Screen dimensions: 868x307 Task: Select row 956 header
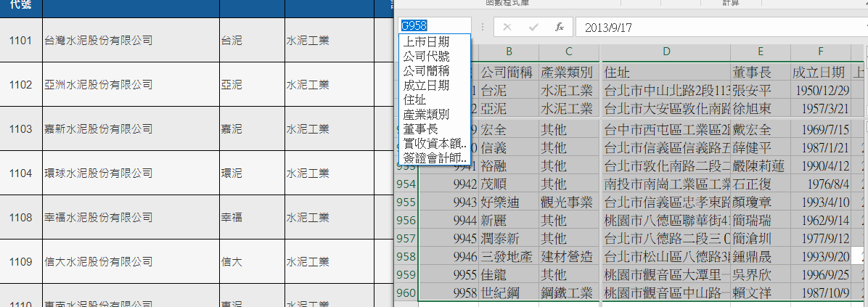click(406, 220)
